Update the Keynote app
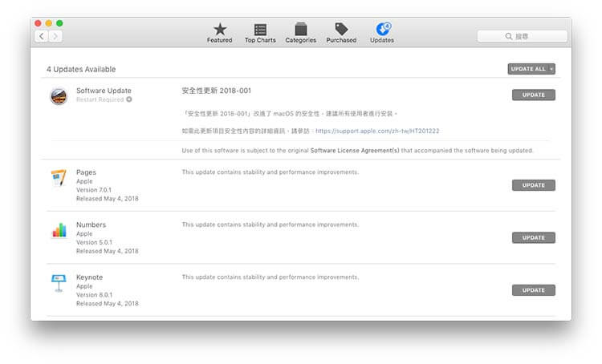602x364 pixels. (x=533, y=290)
